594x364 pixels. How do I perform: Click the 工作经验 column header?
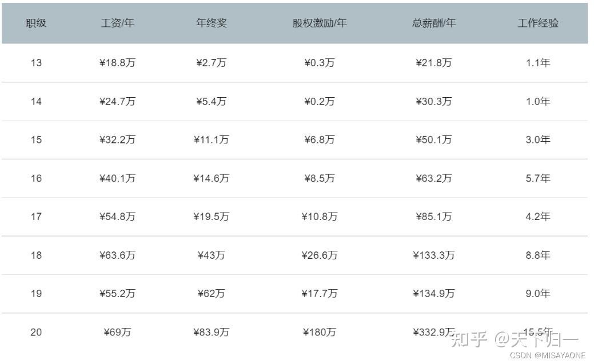point(538,23)
